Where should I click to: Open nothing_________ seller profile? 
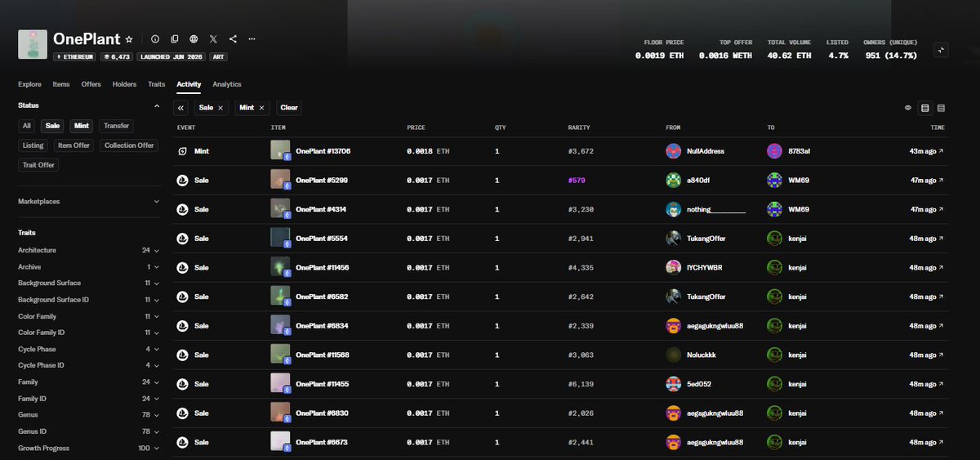pos(716,209)
